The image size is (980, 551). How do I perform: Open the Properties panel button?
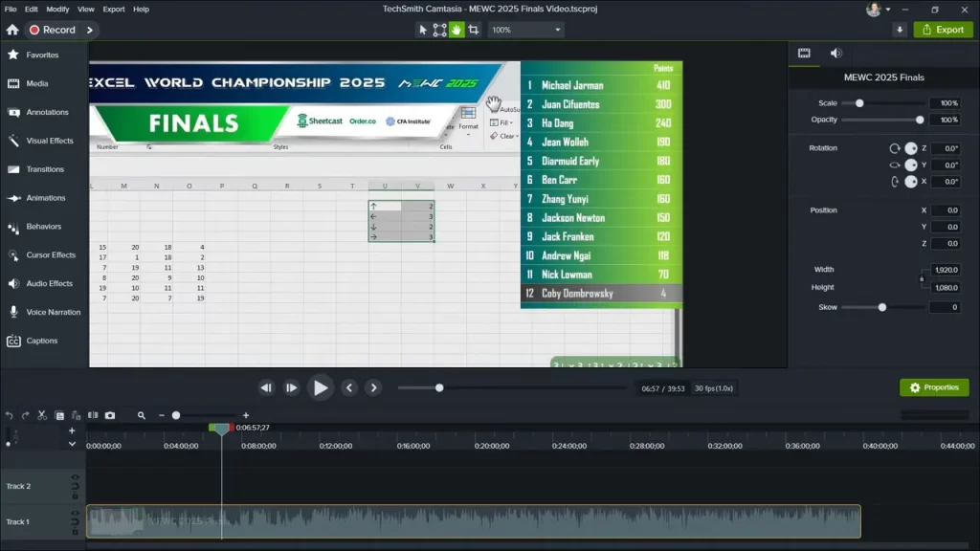coord(934,387)
